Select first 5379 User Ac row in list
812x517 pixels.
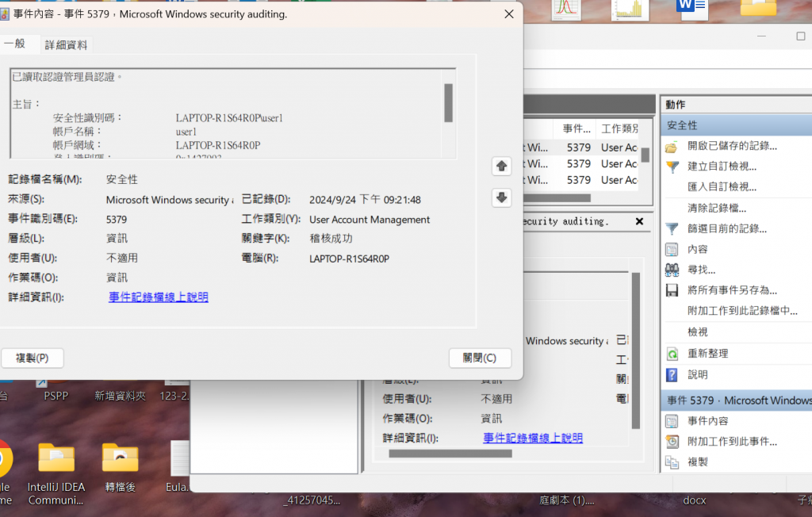click(581, 147)
